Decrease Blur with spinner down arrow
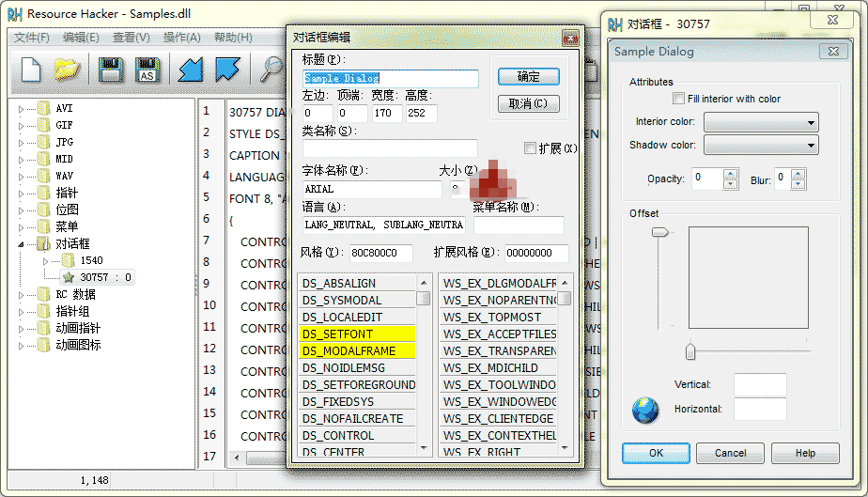The height and width of the screenshot is (497, 868). pos(798,184)
